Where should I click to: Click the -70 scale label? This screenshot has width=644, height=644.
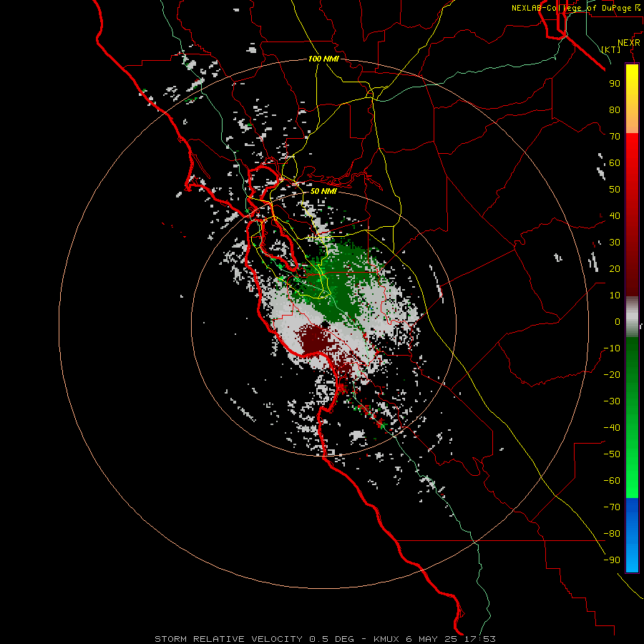(612, 507)
